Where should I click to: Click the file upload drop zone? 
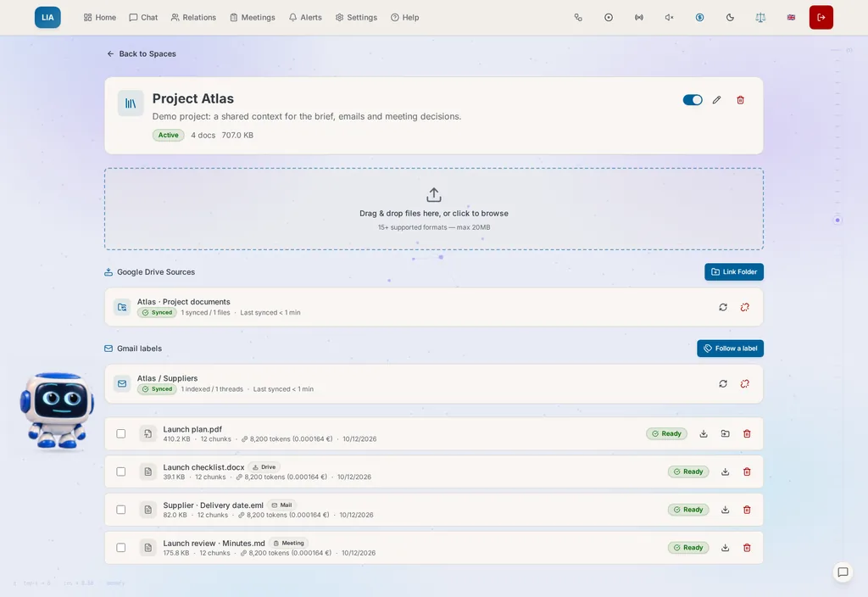click(434, 209)
